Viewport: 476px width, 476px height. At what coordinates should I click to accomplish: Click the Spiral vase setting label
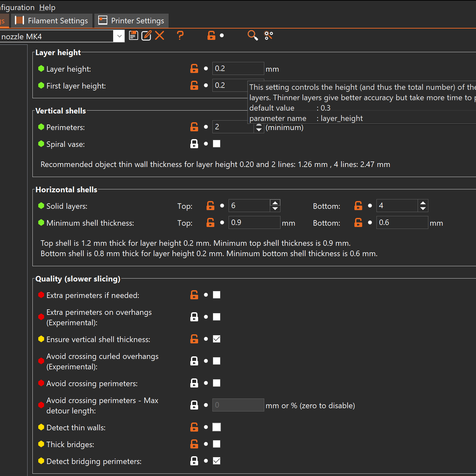pos(65,144)
